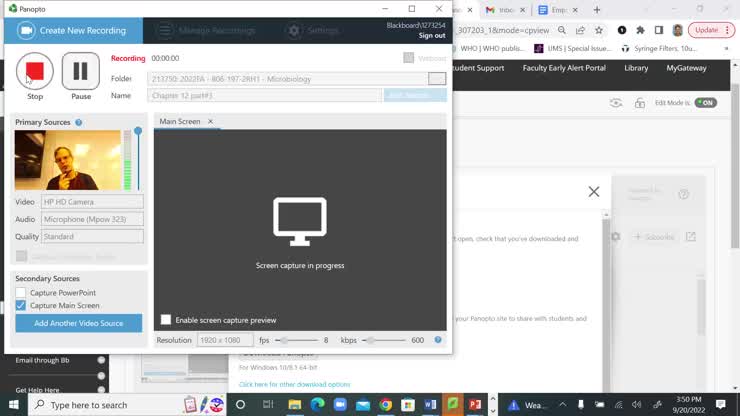Adjust the fps slider
The image size is (740, 416).
[284, 340]
